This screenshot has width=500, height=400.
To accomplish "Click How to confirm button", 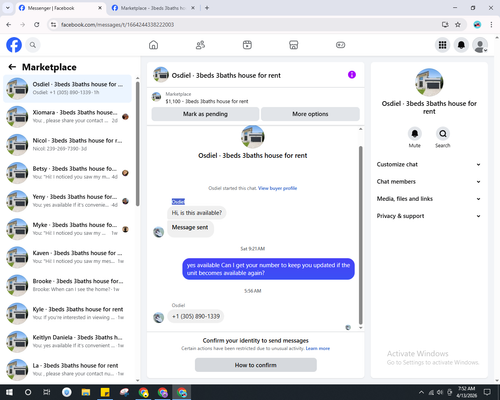I will [x=256, y=365].
